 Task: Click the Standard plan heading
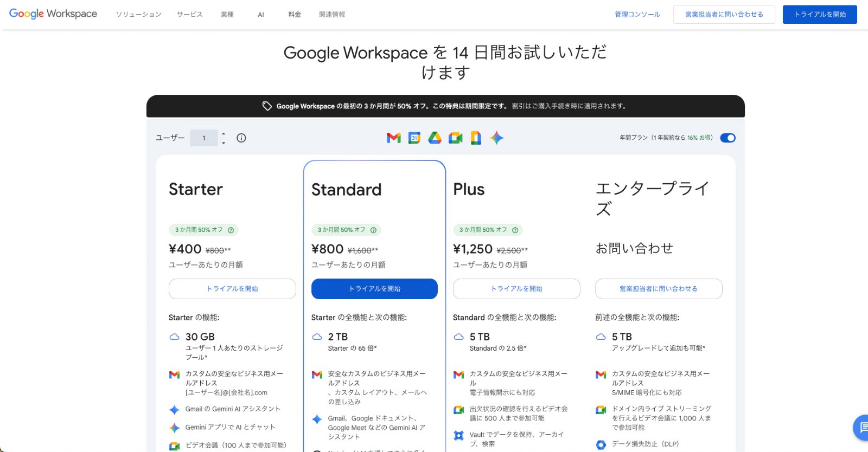pyautogui.click(x=346, y=190)
